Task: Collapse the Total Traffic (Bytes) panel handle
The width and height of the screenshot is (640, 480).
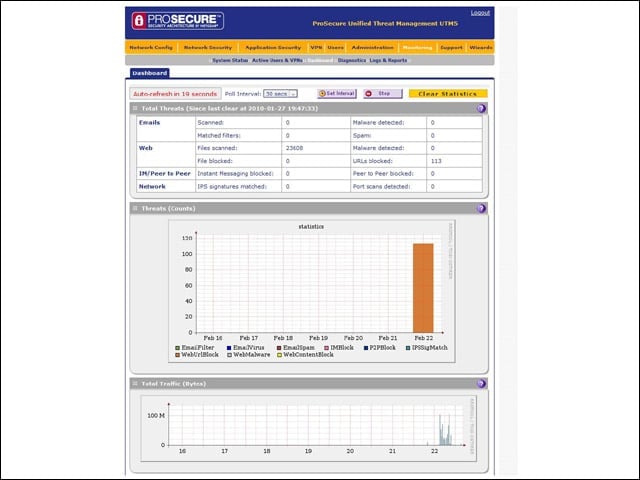Action: 135,383
